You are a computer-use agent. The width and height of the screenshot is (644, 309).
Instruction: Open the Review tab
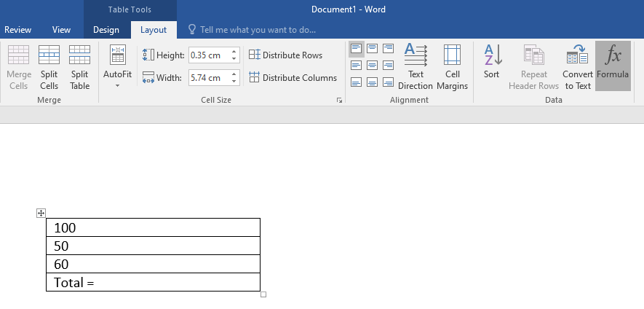(x=18, y=30)
